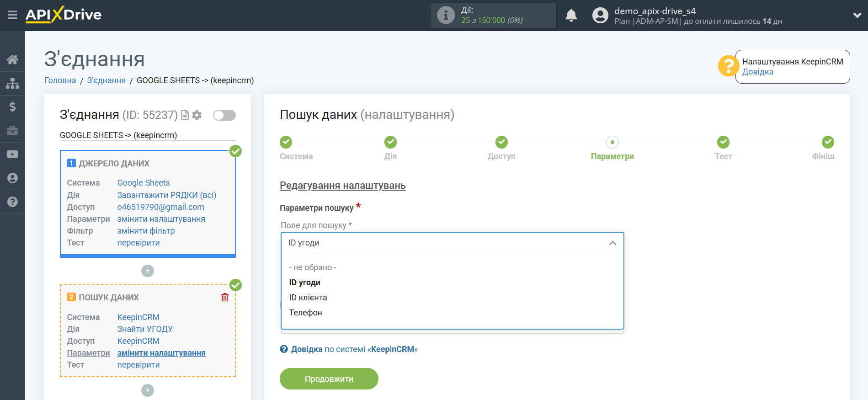
Task: Go to the Параметри step
Action: point(612,142)
